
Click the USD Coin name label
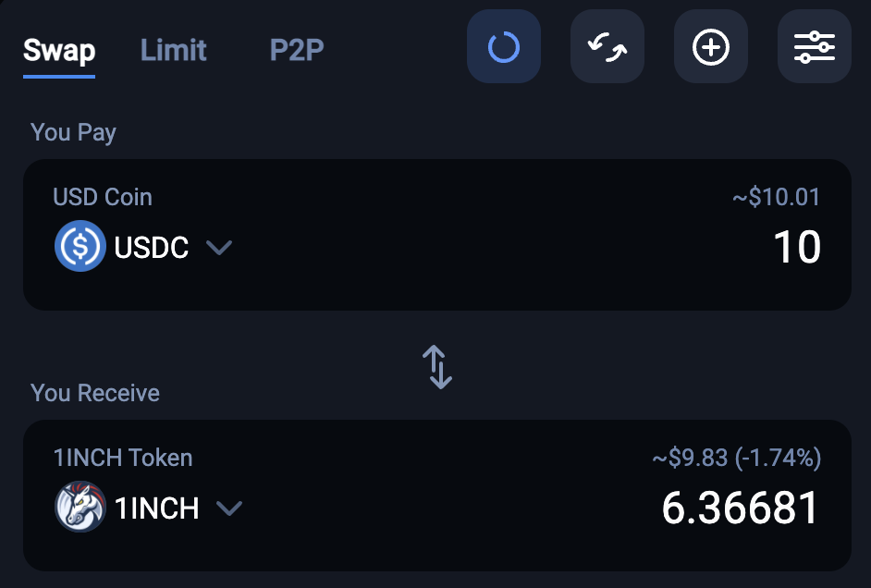103,197
